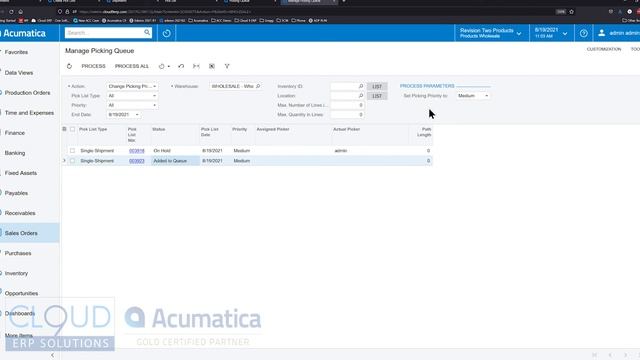
Task: Click the PROCESS ALL button
Action: click(132, 66)
